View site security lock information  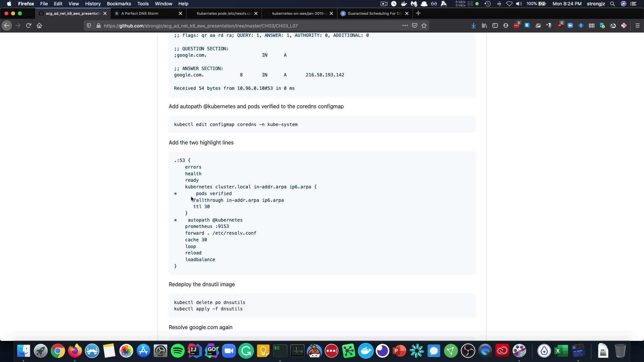(98, 25)
